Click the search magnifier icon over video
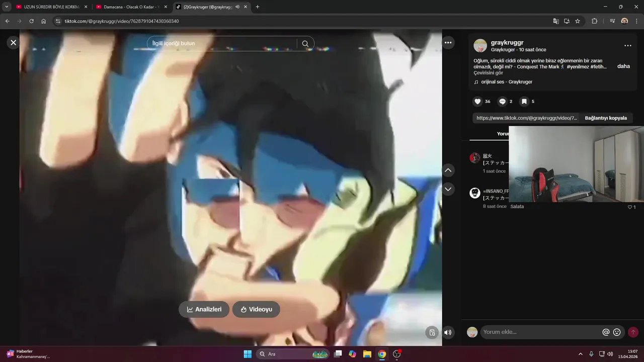This screenshot has height=362, width=644. [305, 44]
